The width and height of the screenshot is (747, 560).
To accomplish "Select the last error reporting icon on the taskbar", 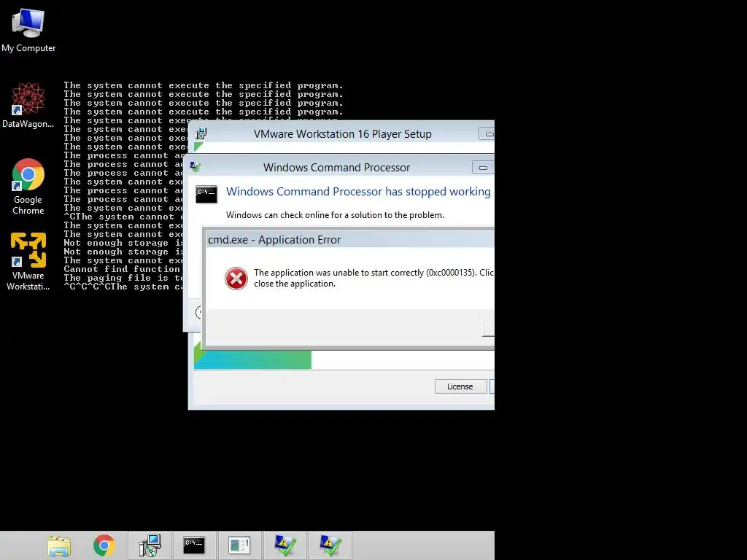I will [330, 545].
